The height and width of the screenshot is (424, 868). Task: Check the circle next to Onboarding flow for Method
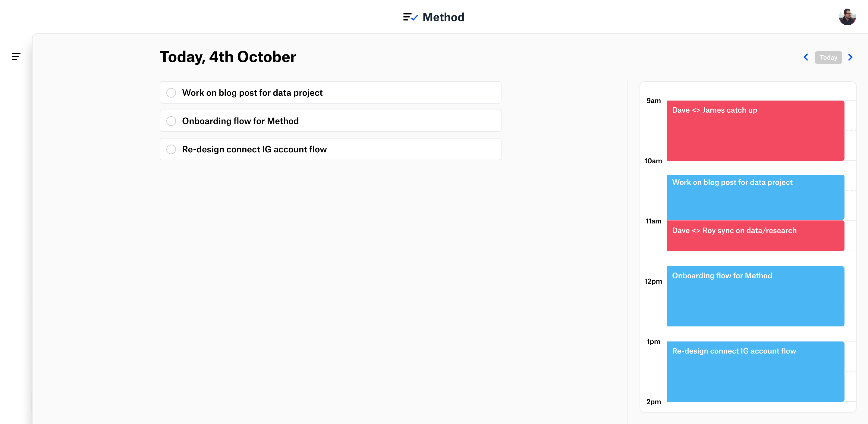coord(171,121)
